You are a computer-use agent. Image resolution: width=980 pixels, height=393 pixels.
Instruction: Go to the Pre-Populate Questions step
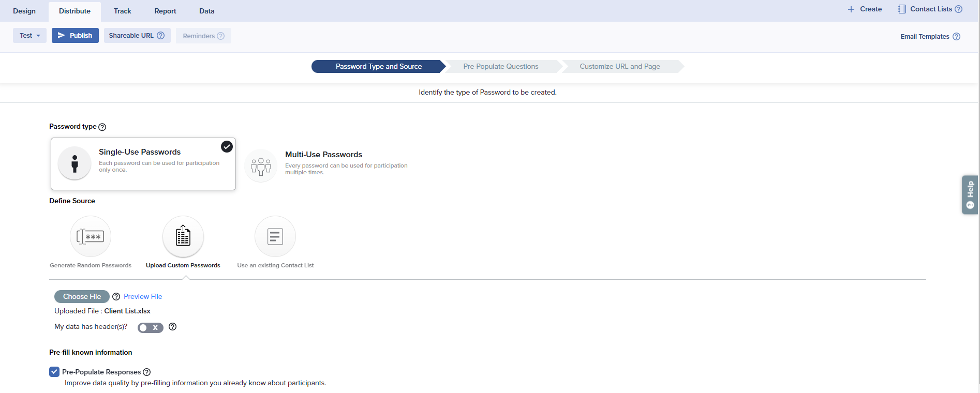500,67
